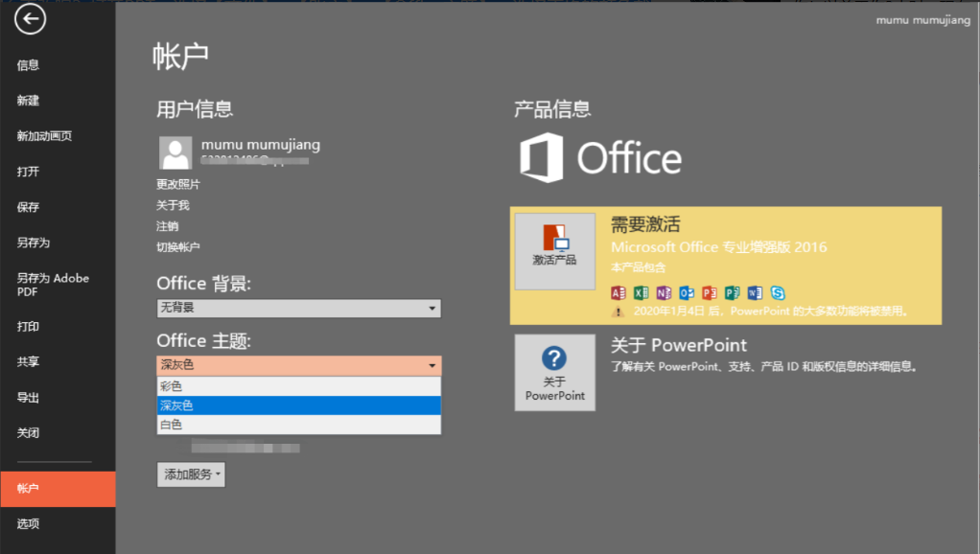Click the 更改照片 link

click(178, 184)
